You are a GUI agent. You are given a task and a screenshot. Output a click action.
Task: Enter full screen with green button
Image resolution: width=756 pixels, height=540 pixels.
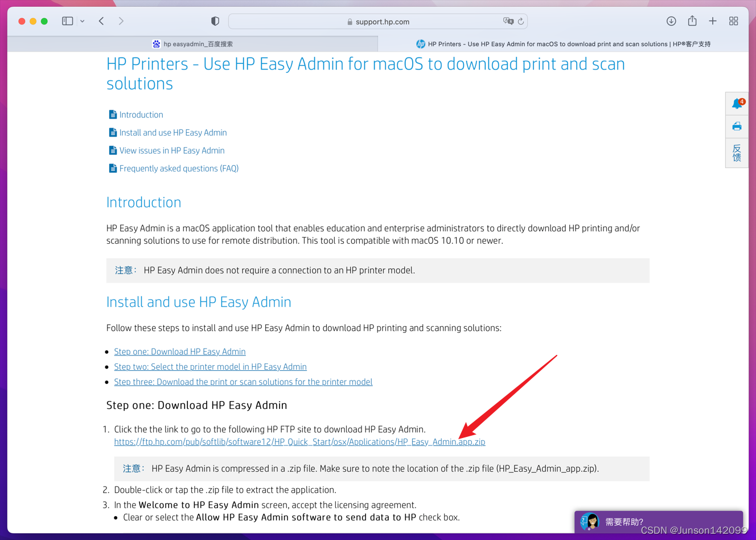(44, 21)
